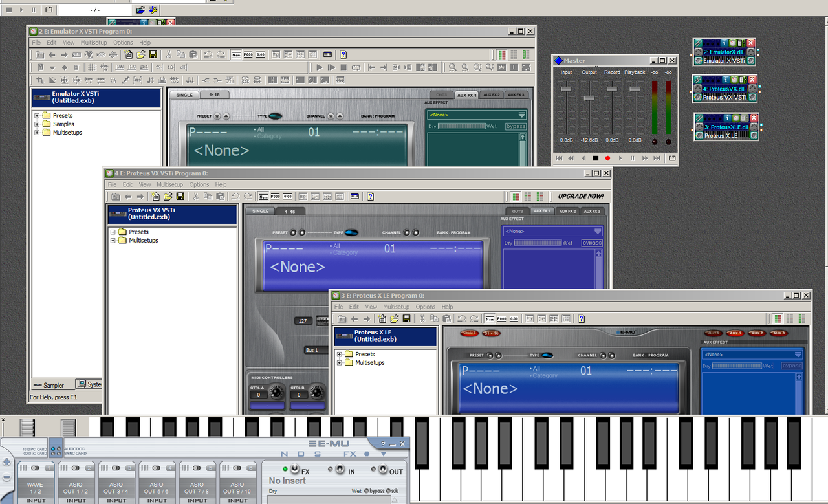828x504 pixels.
Task: Click the bypass button in Emulator X aux effect
Action: pos(516,126)
